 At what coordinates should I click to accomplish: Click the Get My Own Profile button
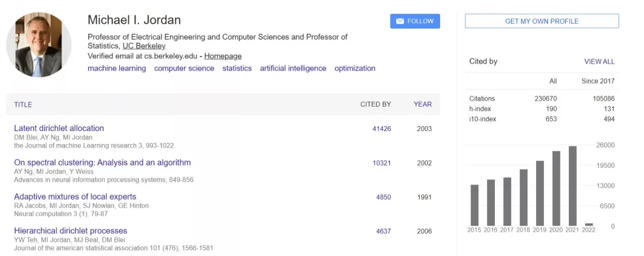coord(541,21)
